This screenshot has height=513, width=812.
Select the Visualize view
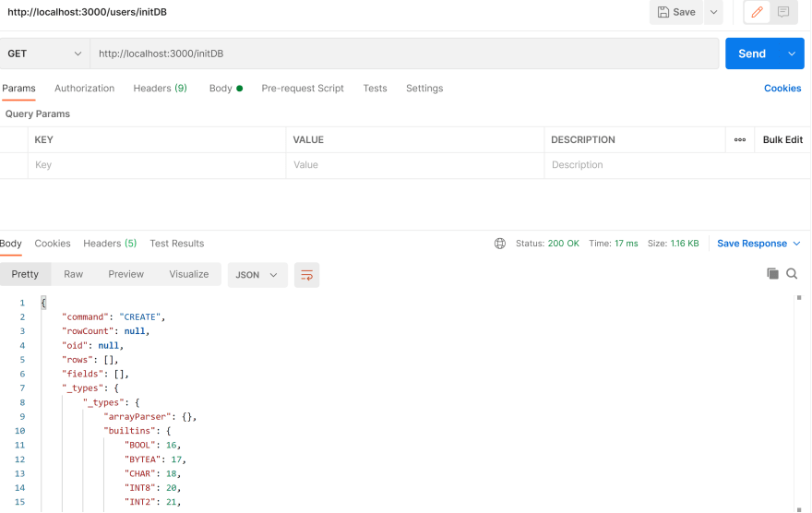tap(188, 274)
